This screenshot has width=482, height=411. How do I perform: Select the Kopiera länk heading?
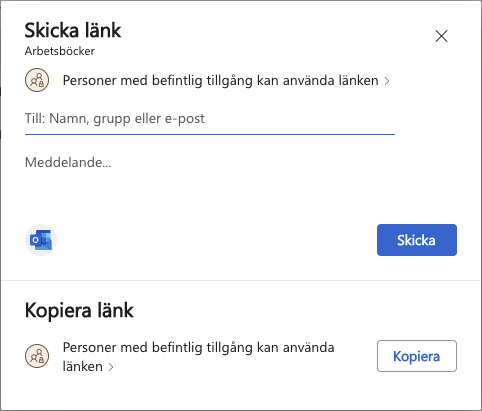coord(79,310)
